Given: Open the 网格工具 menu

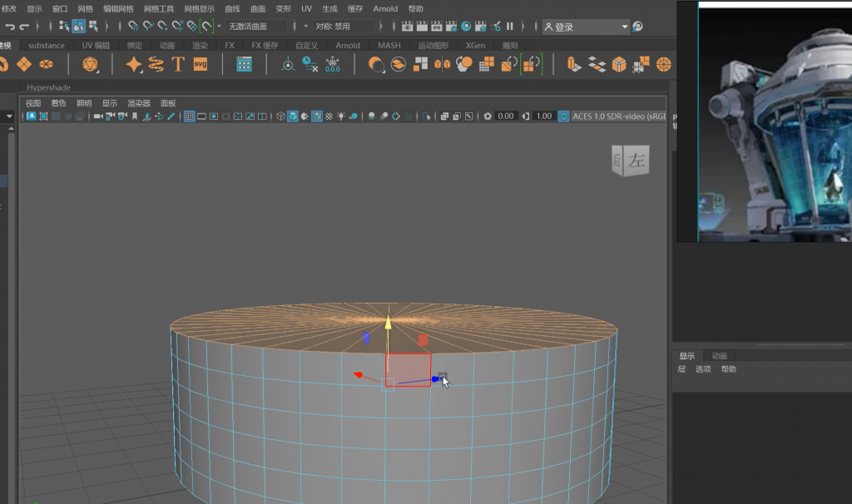Looking at the screenshot, I should (x=159, y=8).
